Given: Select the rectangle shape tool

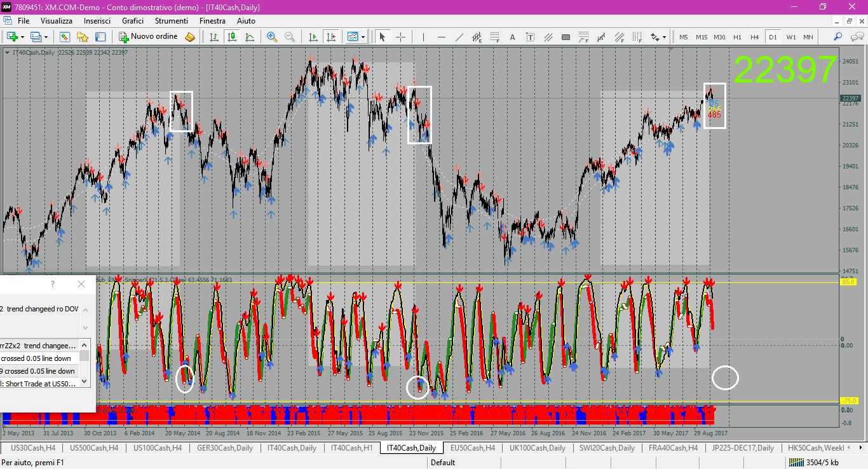Looking at the screenshot, I should tap(566, 37).
